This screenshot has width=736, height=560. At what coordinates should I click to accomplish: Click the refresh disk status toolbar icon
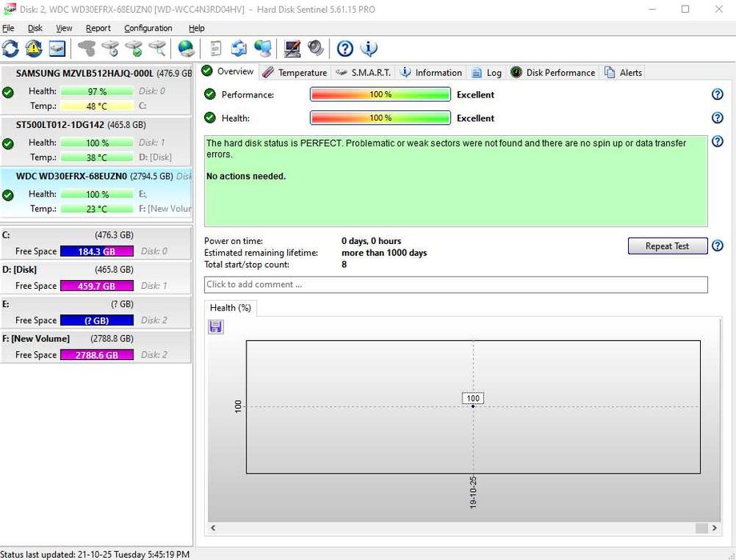click(10, 48)
